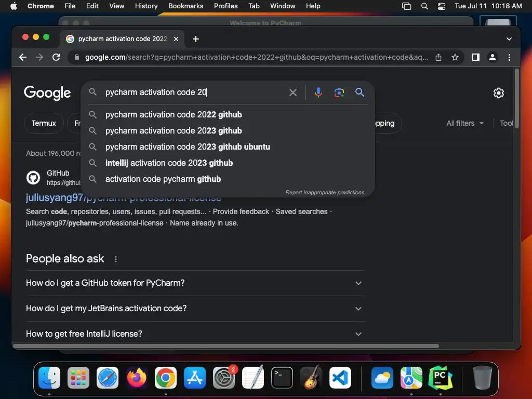This screenshot has width=532, height=399.
Task: Select suggestion pycharm activation code 2022 github
Action: click(228, 115)
